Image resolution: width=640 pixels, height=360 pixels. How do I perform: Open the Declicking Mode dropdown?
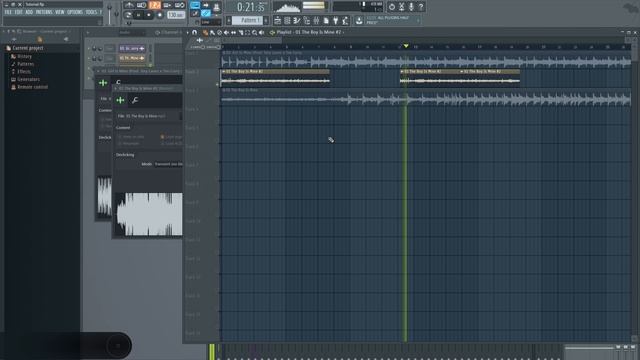tap(168, 164)
